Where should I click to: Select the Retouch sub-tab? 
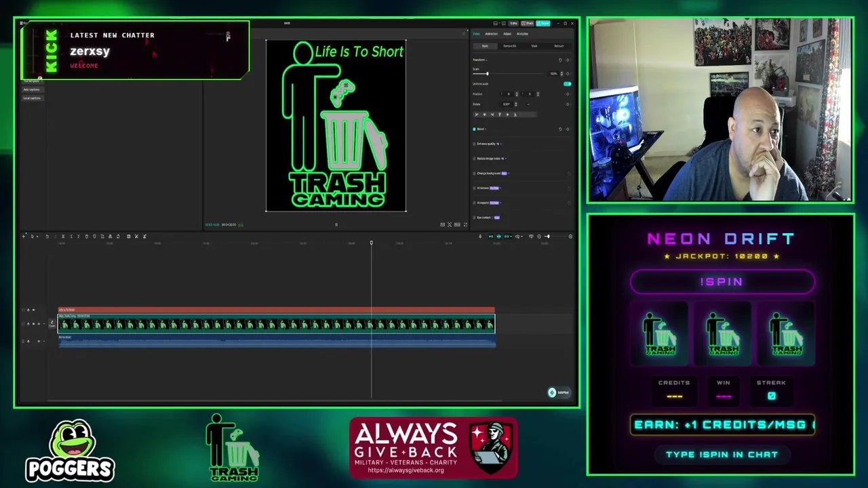[x=559, y=46]
